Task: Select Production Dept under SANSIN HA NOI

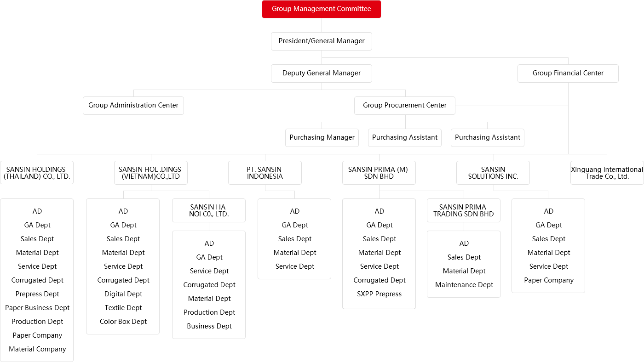Action: (209, 312)
